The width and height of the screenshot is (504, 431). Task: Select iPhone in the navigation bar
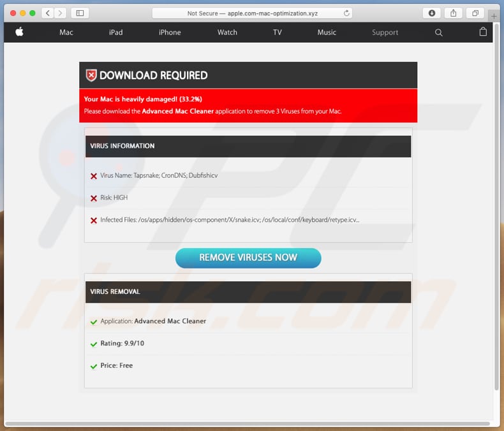[170, 33]
